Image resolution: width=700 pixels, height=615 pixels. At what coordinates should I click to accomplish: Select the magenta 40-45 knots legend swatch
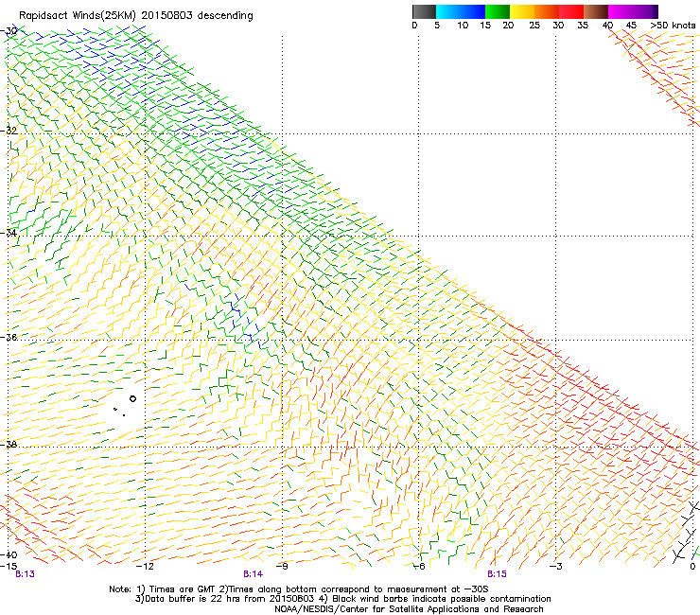point(621,11)
